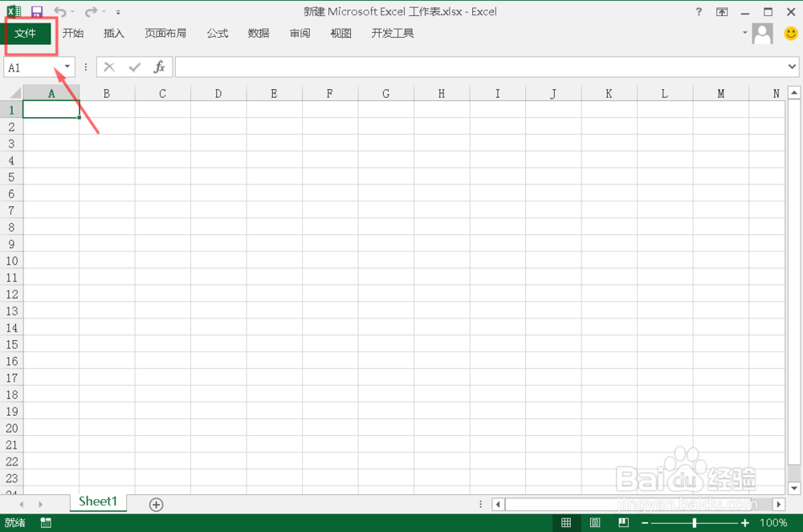
Task: Switch to the 数据 tab
Action: [x=259, y=33]
